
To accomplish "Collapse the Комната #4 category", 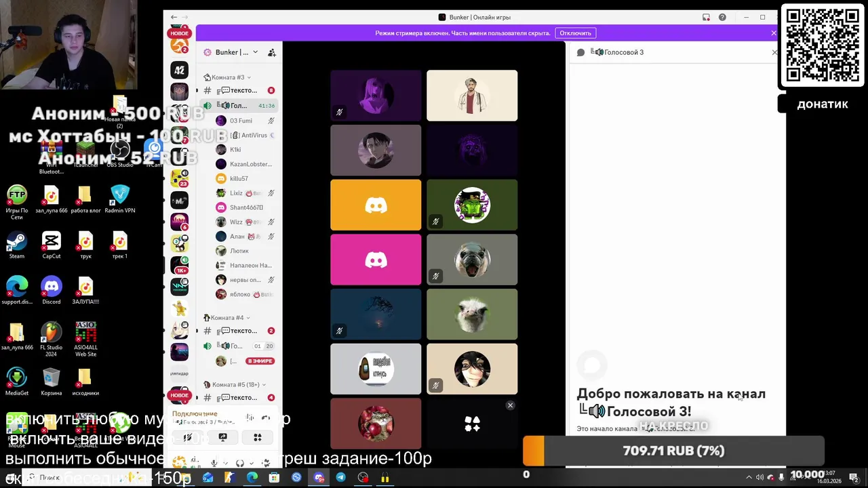I will pos(228,317).
